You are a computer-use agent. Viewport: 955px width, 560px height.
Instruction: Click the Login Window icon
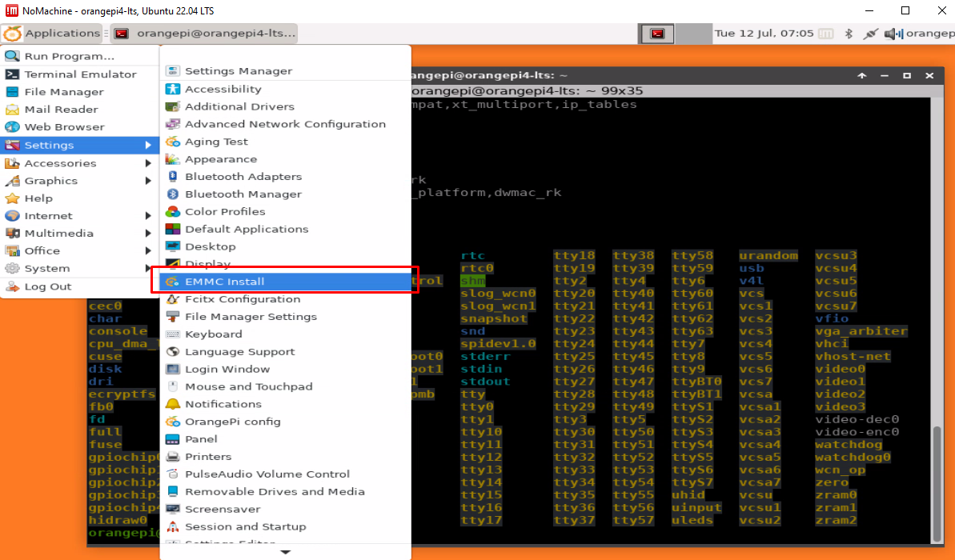[x=173, y=370]
